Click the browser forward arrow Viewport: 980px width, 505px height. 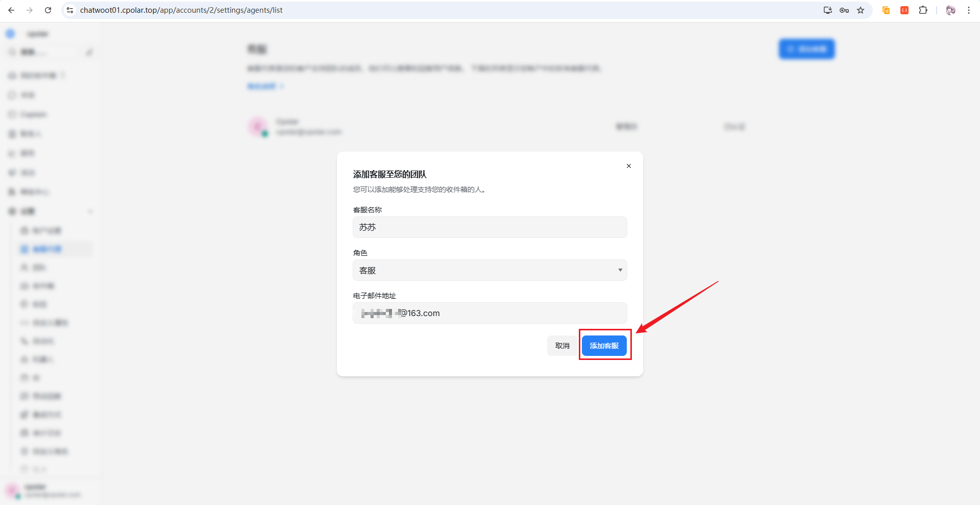[30, 10]
